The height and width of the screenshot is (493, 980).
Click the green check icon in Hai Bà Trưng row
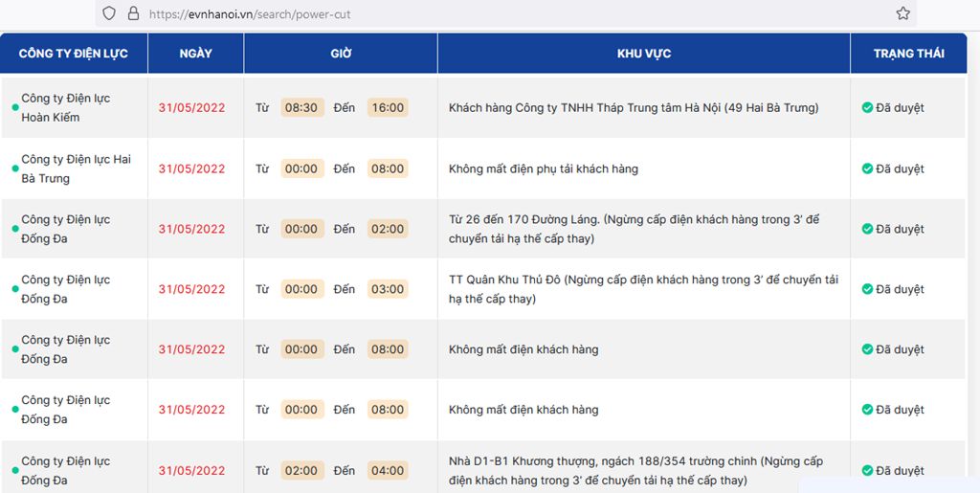[867, 168]
